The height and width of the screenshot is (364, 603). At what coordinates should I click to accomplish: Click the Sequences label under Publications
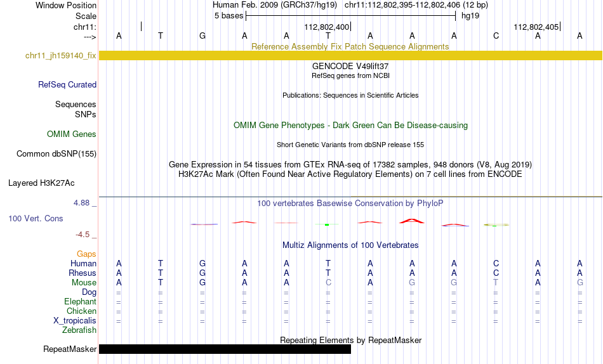click(76, 105)
